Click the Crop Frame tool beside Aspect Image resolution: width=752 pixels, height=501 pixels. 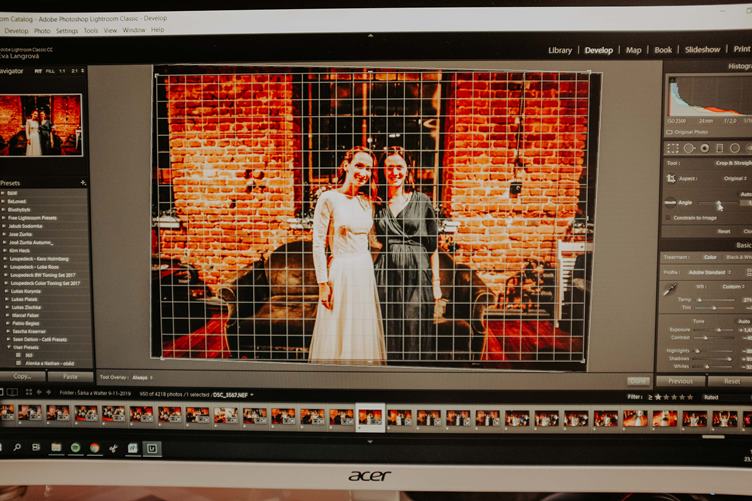pos(671,179)
